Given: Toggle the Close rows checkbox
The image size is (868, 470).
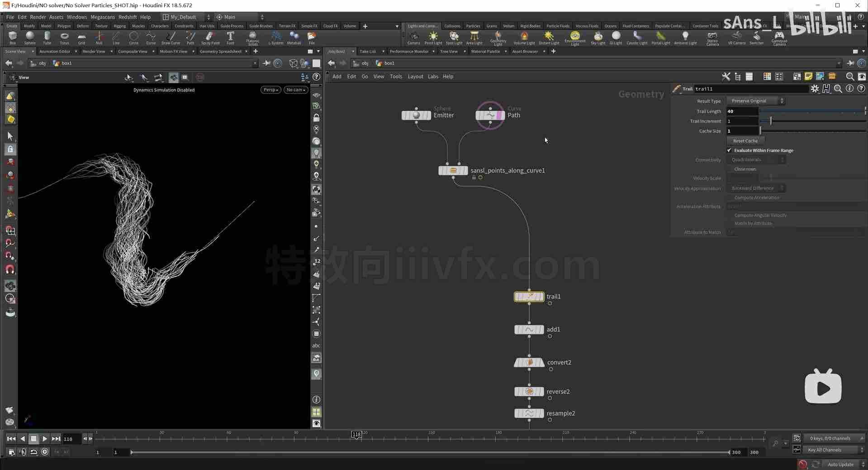Looking at the screenshot, I should pyautogui.click(x=729, y=169).
